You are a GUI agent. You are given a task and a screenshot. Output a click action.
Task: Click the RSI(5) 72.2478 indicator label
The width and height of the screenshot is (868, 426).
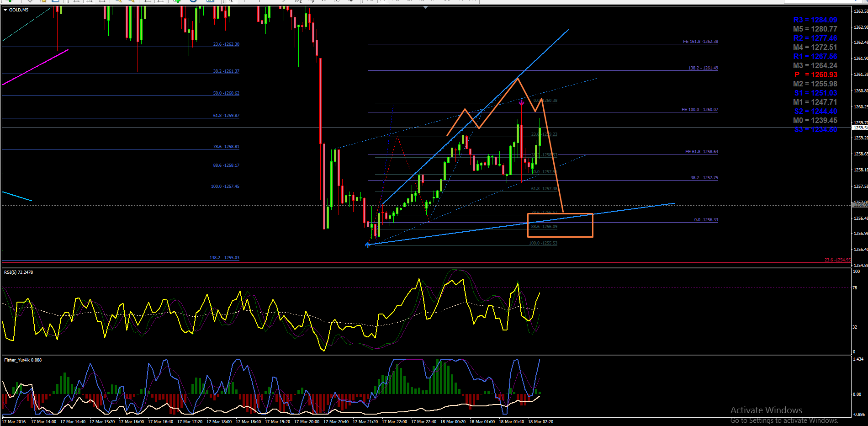18,272
